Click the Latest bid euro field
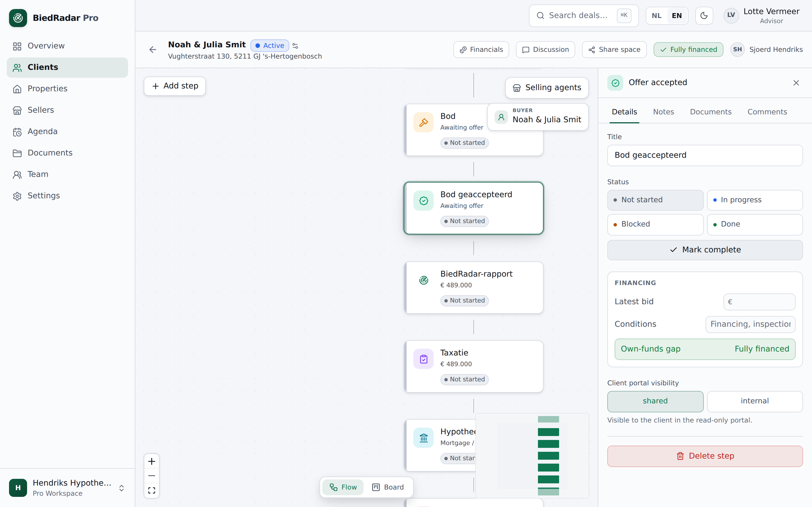This screenshot has width=812, height=507. coord(759,302)
